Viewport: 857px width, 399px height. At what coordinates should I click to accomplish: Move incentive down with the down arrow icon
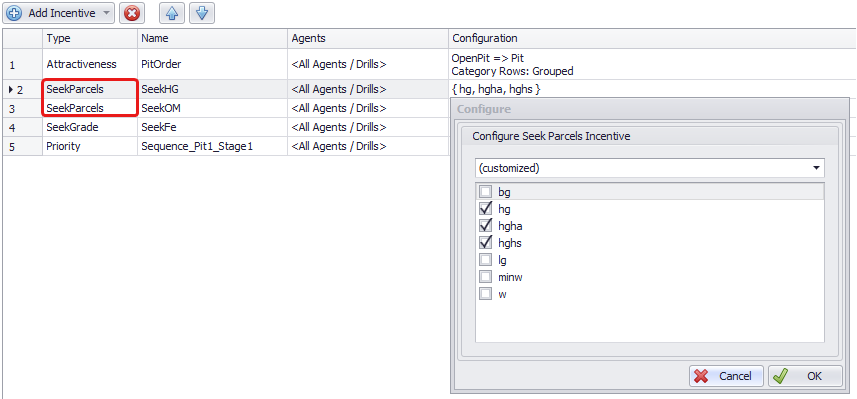[x=202, y=13]
